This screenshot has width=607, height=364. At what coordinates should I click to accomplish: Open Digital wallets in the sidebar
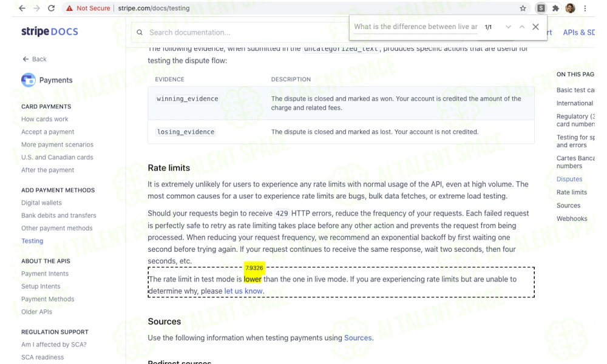(x=41, y=203)
